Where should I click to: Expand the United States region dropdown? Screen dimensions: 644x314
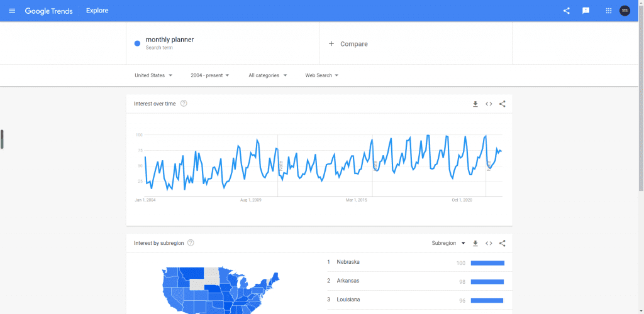153,75
